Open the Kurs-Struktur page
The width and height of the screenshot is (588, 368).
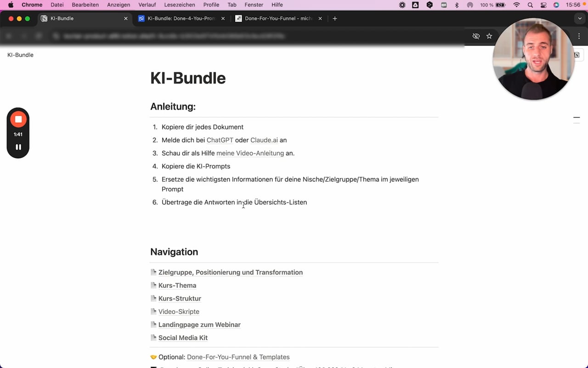[x=180, y=299]
